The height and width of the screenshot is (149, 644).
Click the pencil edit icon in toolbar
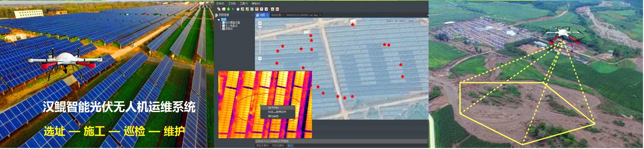point(219,9)
